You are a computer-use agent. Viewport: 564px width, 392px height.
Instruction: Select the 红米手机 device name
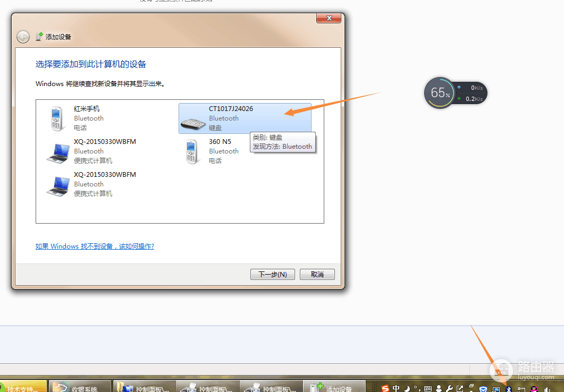tap(87, 108)
